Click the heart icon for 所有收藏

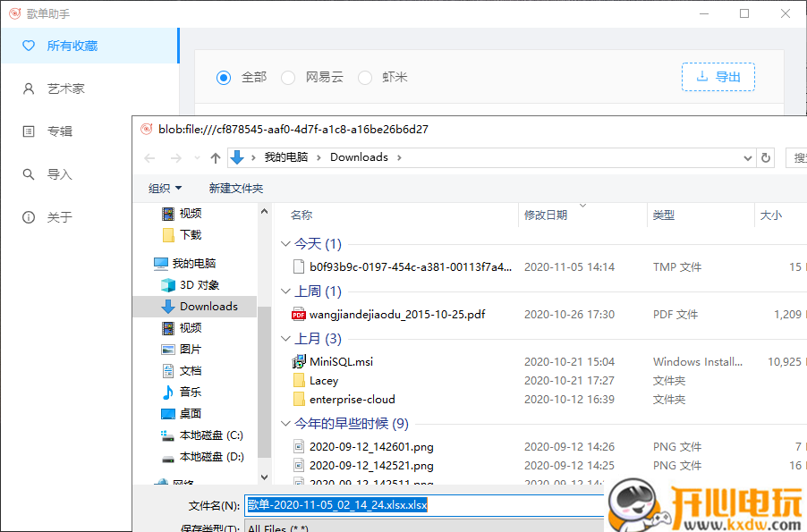(29, 46)
